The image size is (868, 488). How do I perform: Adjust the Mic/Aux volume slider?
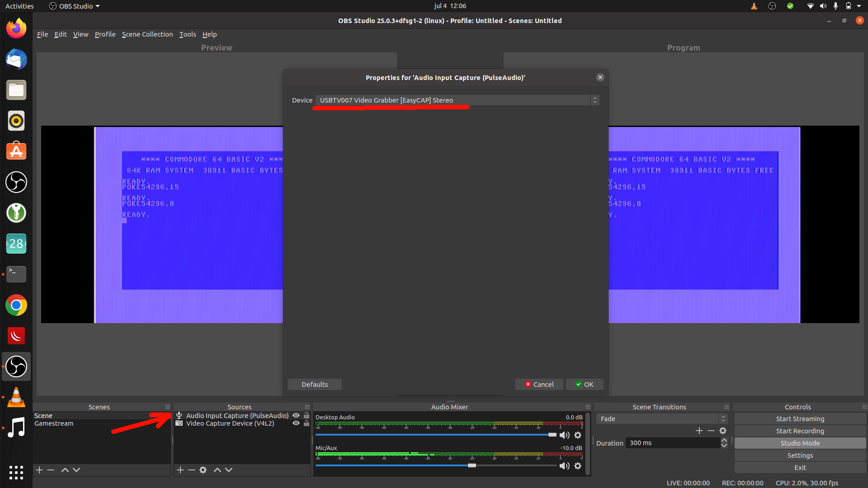click(472, 465)
